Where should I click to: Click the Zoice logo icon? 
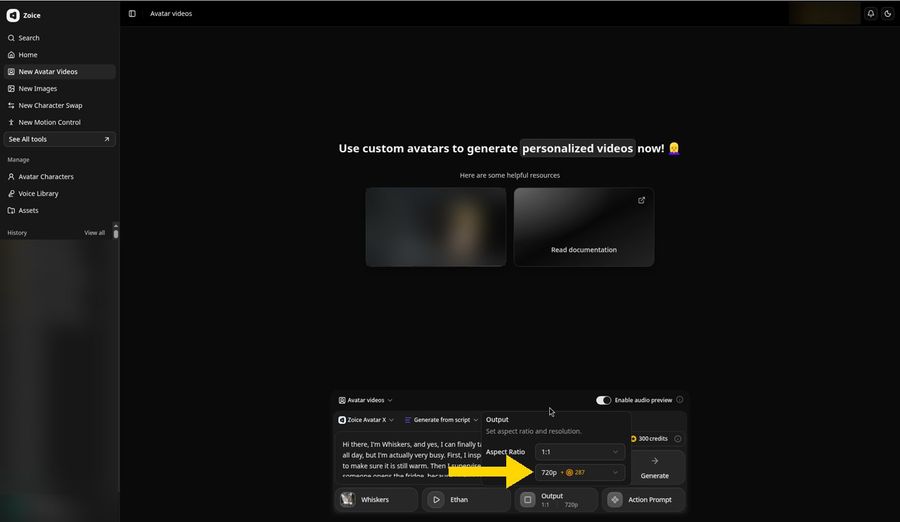click(13, 16)
